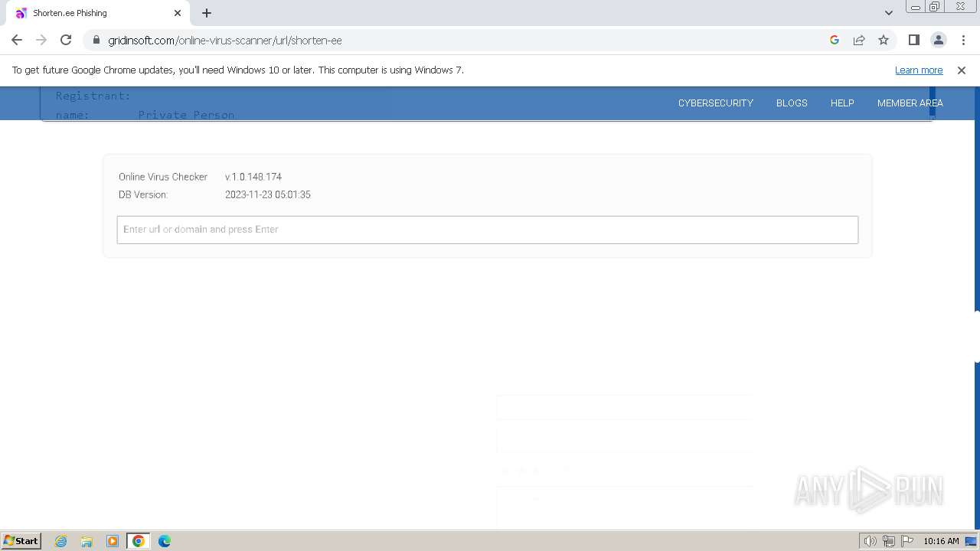Open File Explorer from the taskbar
This screenshot has width=980, height=551.
[87, 541]
